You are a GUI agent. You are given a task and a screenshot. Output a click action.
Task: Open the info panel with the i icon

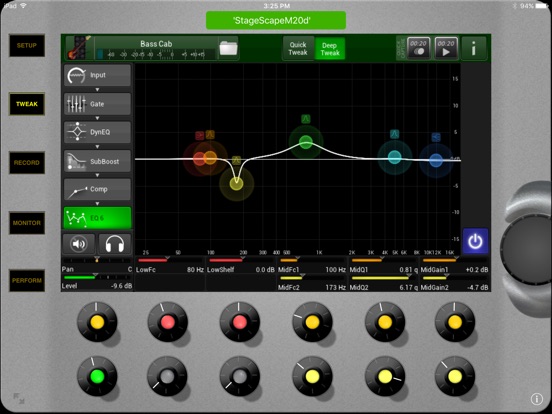(x=474, y=48)
